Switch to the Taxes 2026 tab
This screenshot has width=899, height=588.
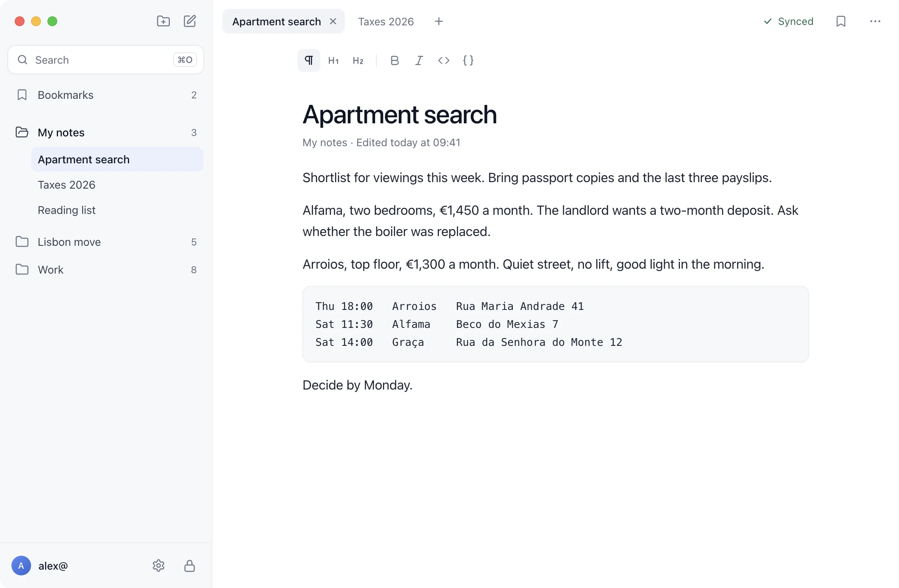pyautogui.click(x=386, y=21)
